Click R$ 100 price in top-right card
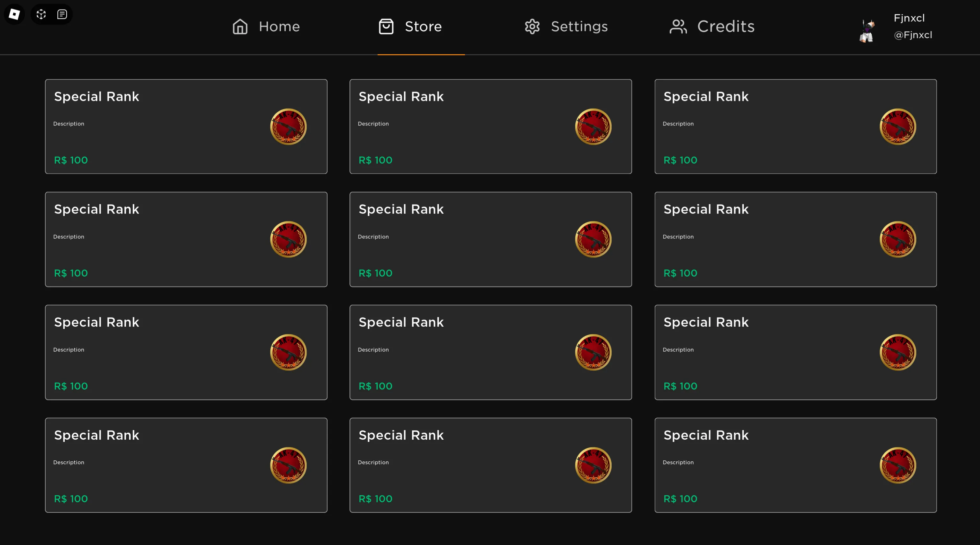This screenshot has width=980, height=545. pyautogui.click(x=680, y=160)
